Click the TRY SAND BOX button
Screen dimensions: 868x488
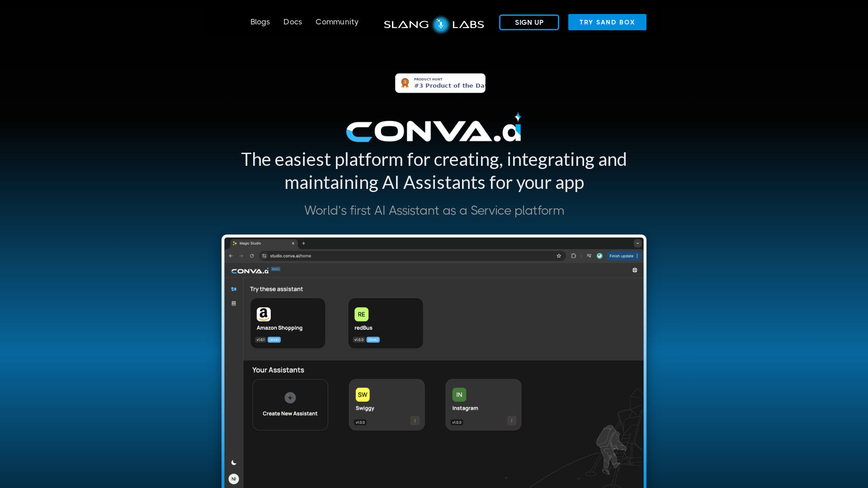tap(607, 22)
